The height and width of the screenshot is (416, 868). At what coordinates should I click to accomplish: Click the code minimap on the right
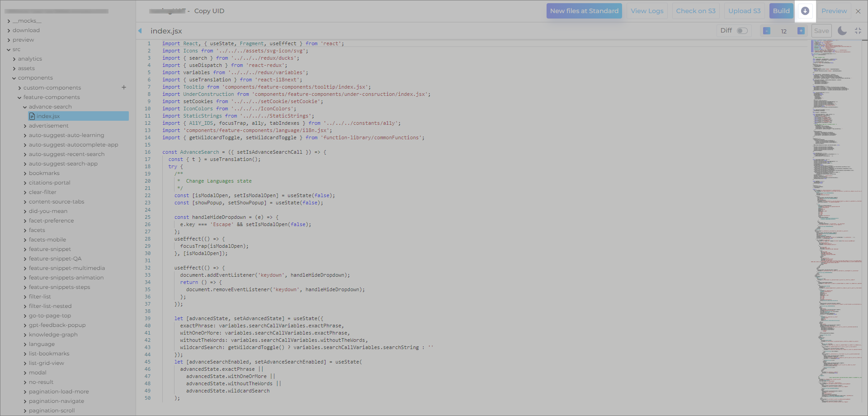[835, 181]
